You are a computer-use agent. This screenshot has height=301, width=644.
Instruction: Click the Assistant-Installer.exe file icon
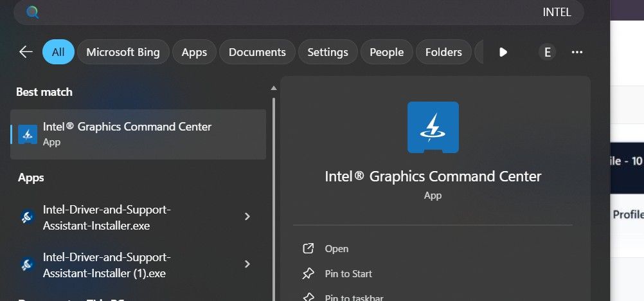click(x=28, y=217)
